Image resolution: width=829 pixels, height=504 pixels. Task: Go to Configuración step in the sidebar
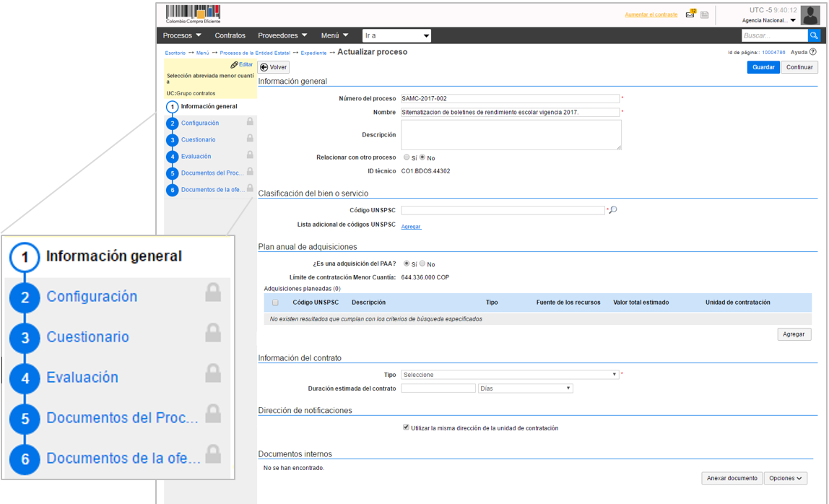click(x=200, y=123)
